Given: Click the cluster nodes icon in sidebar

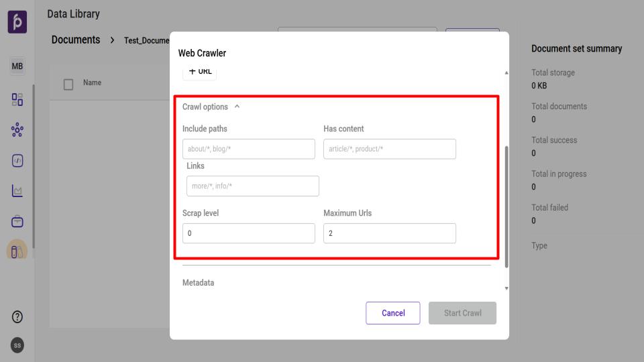Looking at the screenshot, I should tap(17, 130).
